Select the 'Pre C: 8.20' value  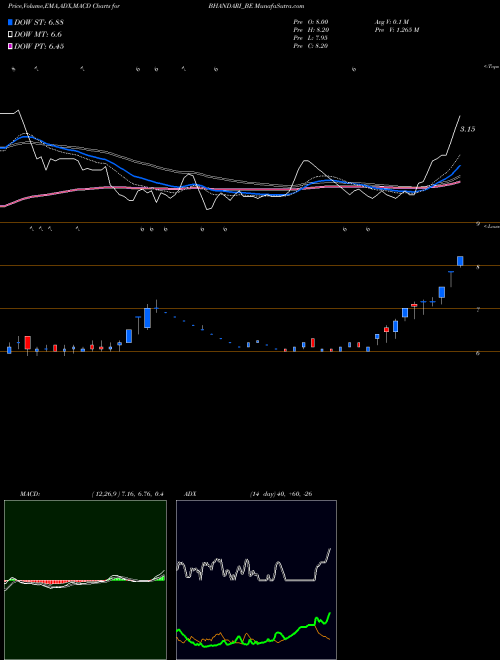(311, 46)
